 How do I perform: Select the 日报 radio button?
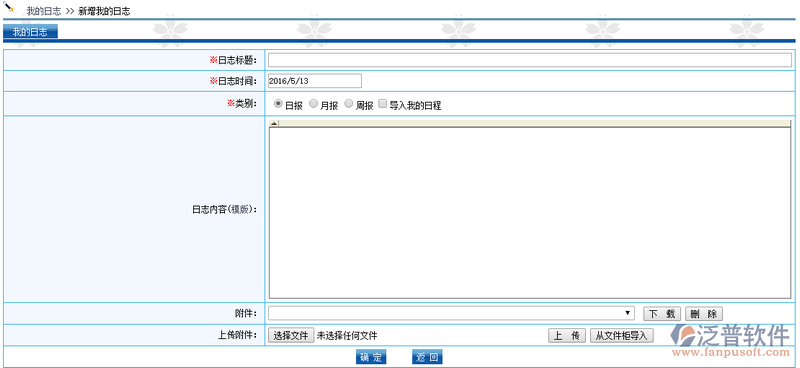tap(278, 104)
